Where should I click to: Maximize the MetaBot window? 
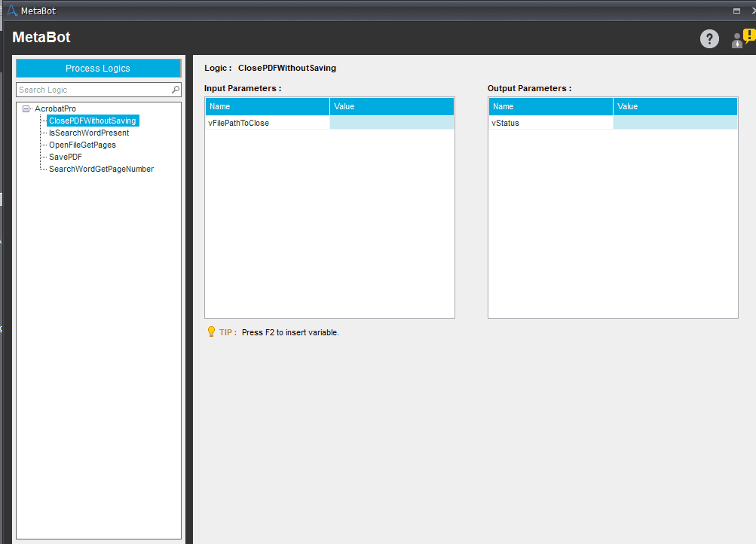(736, 11)
